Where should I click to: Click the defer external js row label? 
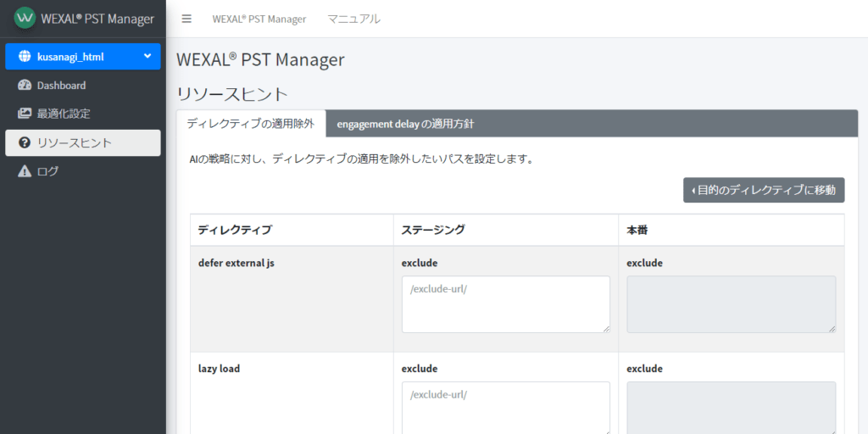point(236,263)
